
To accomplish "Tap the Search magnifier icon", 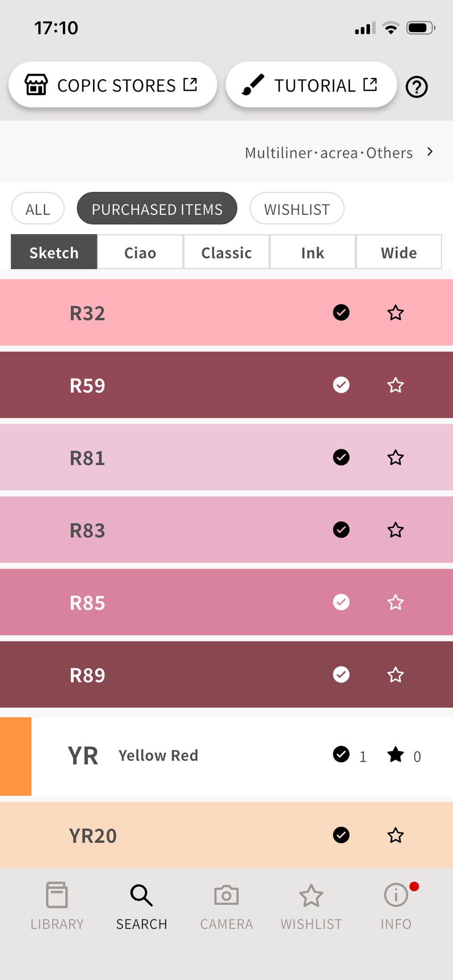I will 141,895.
